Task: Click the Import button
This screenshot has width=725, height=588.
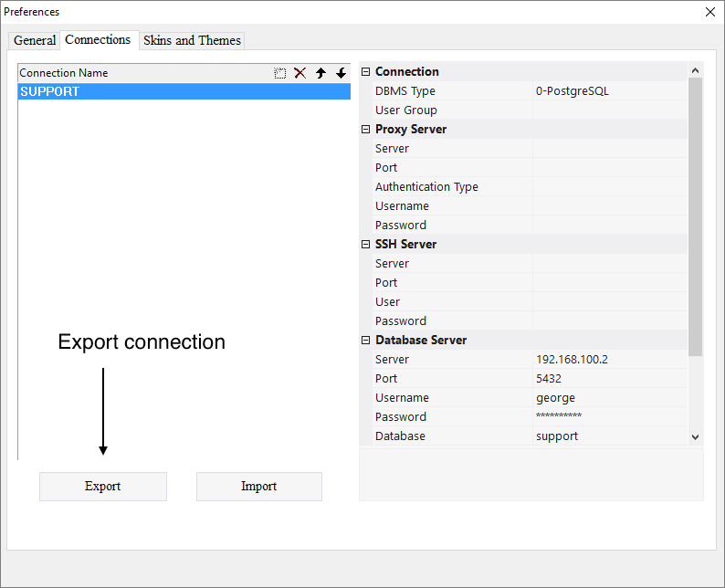Action: point(258,487)
